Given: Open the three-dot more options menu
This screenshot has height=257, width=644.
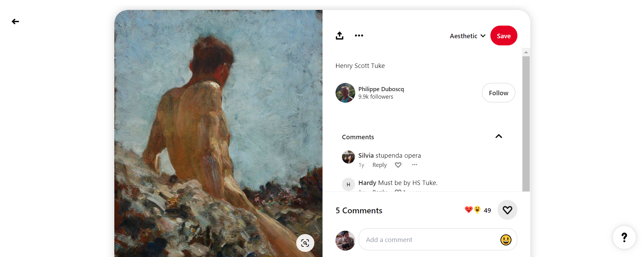Looking at the screenshot, I should click(359, 35).
